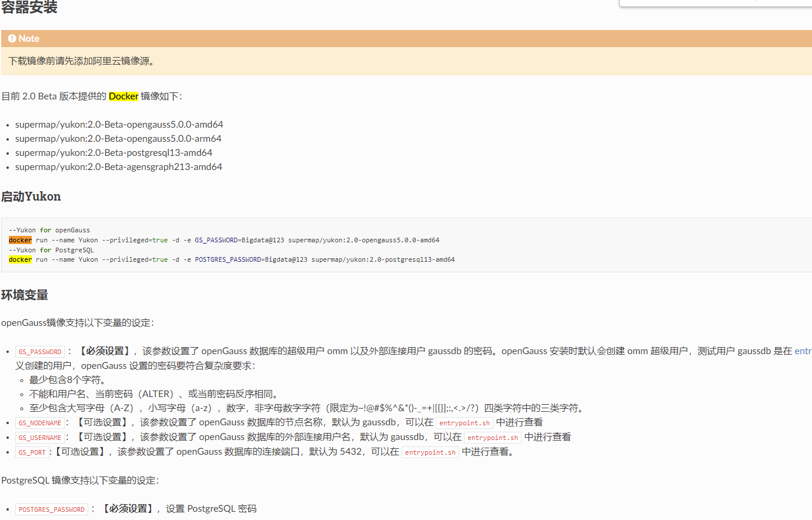Click the --Yukon for openGauss comment line
The width and height of the screenshot is (812, 520).
(x=49, y=231)
